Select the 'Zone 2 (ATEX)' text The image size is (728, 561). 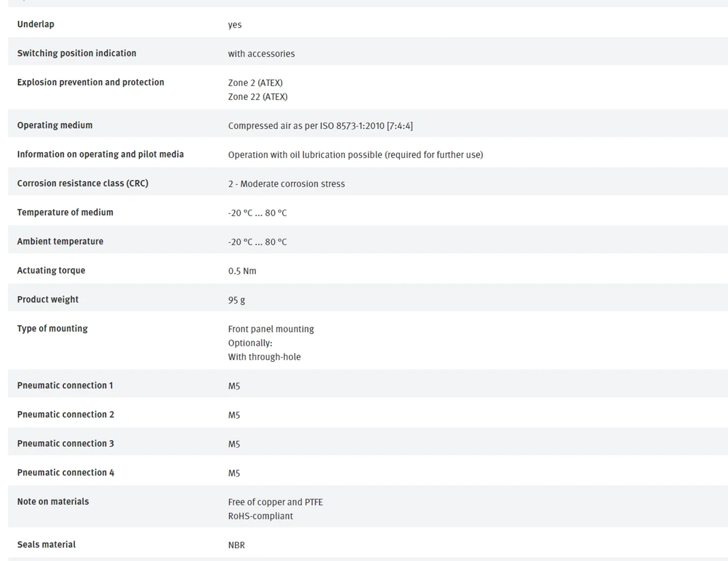coord(255,82)
